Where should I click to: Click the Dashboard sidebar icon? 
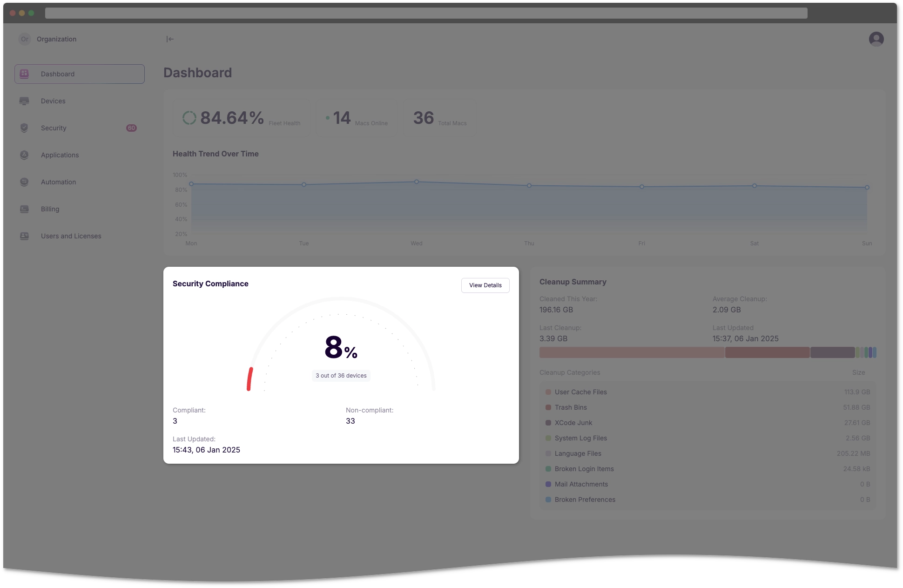pos(24,74)
